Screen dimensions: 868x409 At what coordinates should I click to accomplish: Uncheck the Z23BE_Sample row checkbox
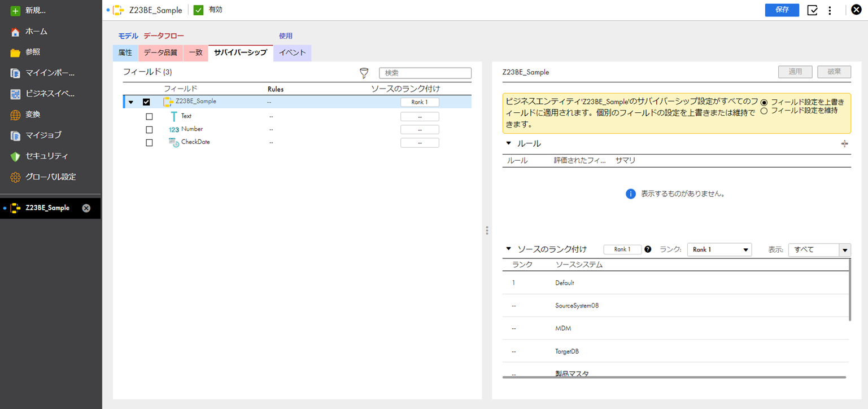(x=146, y=102)
